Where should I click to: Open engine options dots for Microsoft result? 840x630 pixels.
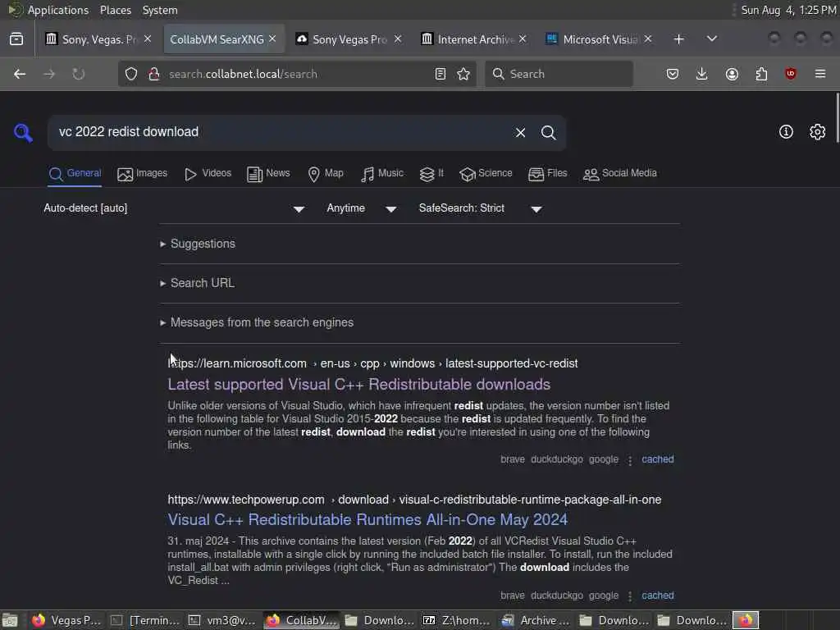point(630,460)
